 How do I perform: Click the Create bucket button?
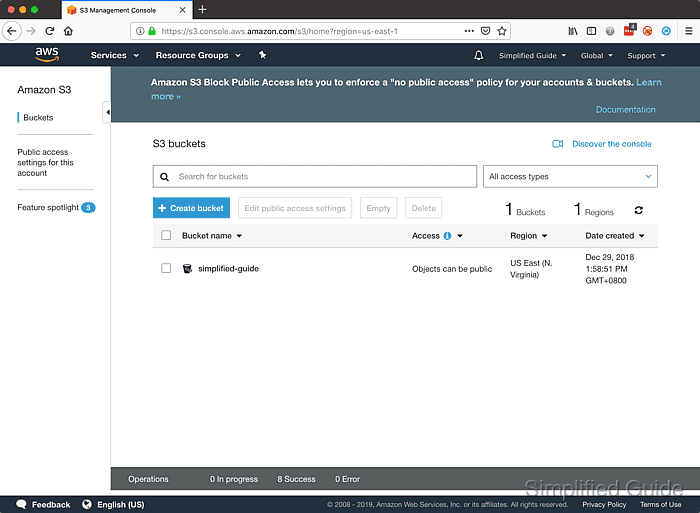(x=192, y=208)
